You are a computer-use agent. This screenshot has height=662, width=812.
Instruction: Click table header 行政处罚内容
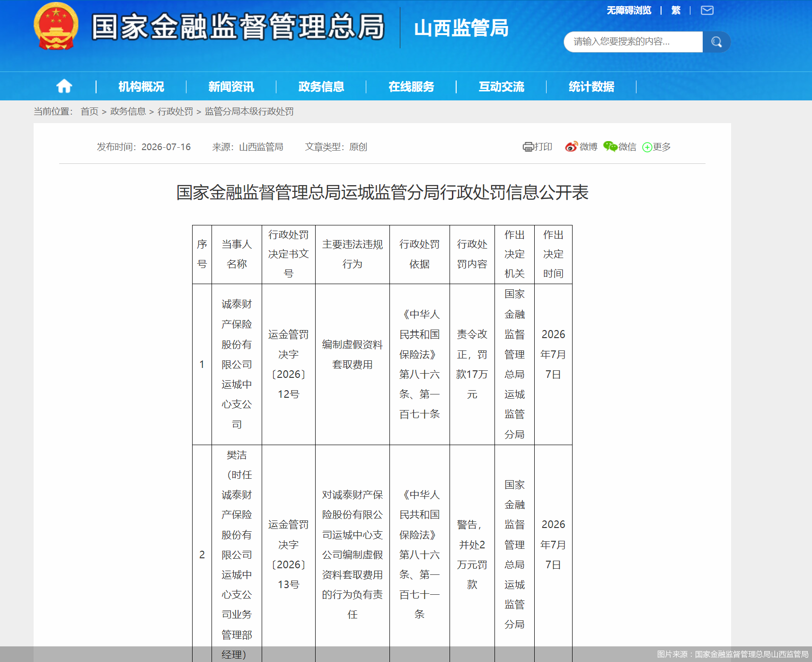(472, 254)
